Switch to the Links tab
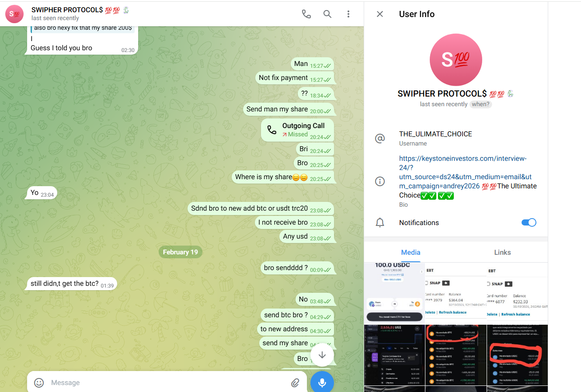The height and width of the screenshot is (392, 581). pos(502,252)
